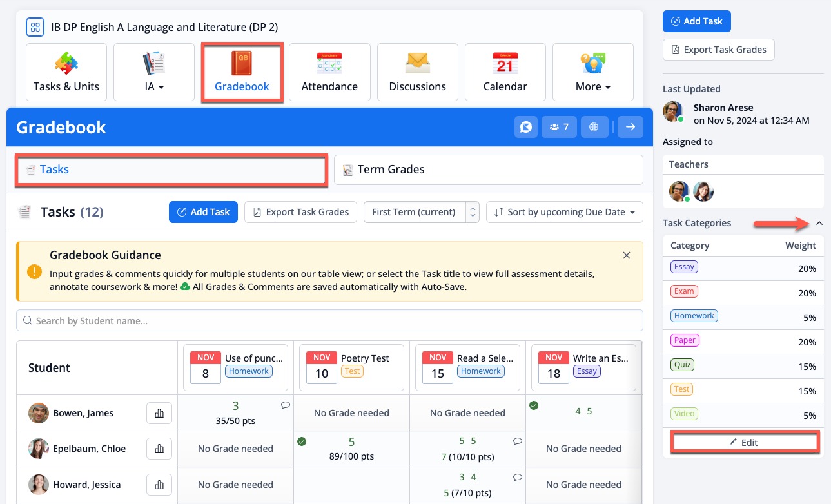Open chart icon for Epelbaum, Chloe
The width and height of the screenshot is (831, 504).
click(x=159, y=449)
